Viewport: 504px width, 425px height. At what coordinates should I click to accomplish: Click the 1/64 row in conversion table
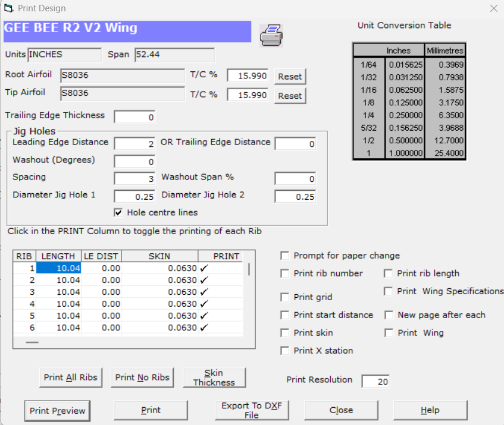(409, 65)
